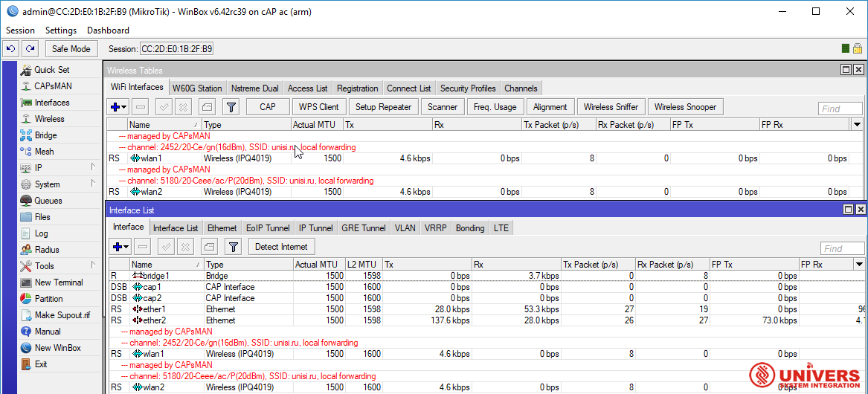Open the Settings menu
Viewport: 868px width, 394px height.
pyautogui.click(x=61, y=30)
